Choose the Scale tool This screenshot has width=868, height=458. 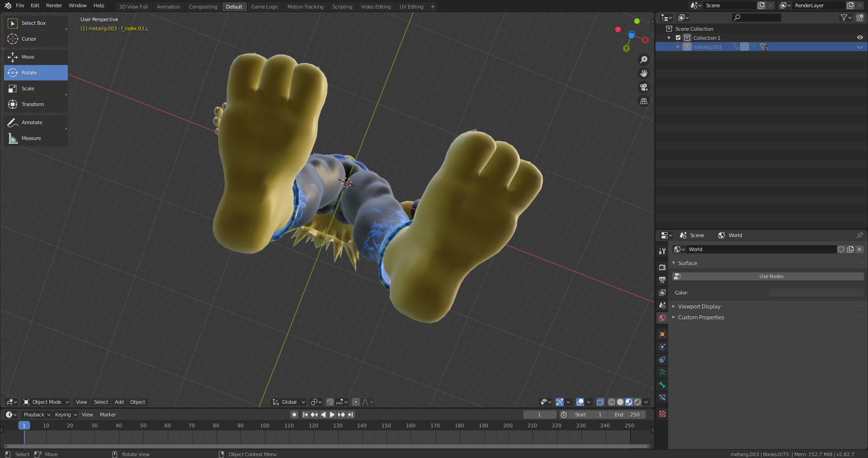[x=36, y=89]
